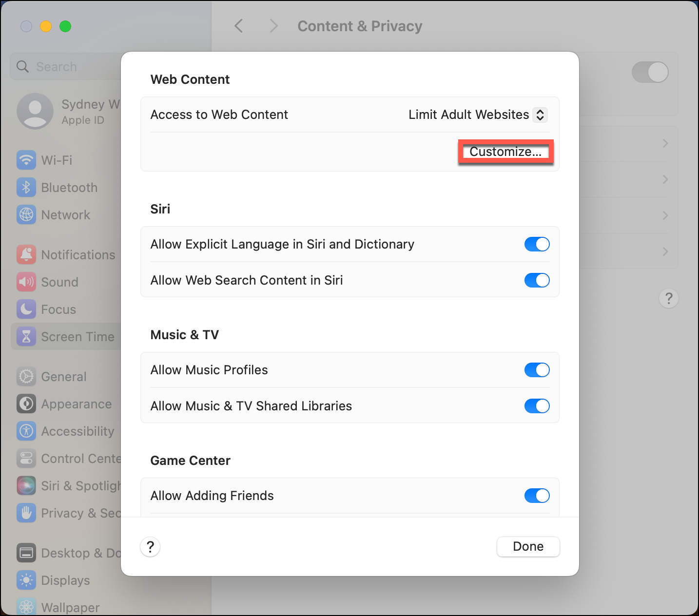Click the Game Center section heading
699x616 pixels.
[191, 461]
